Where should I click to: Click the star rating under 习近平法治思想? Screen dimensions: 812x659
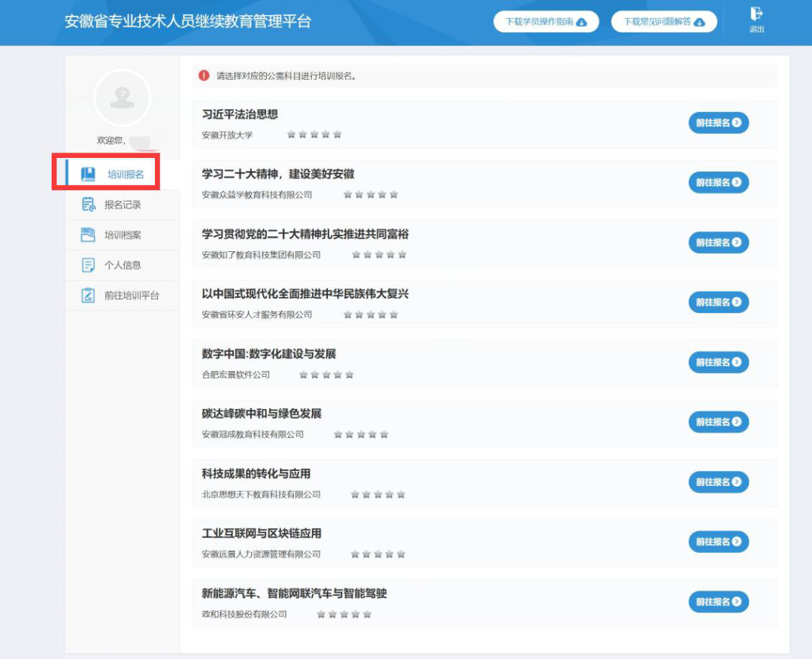click(x=314, y=133)
